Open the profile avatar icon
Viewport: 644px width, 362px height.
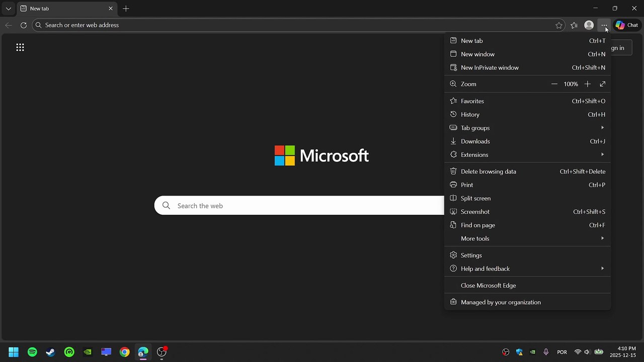[589, 25]
